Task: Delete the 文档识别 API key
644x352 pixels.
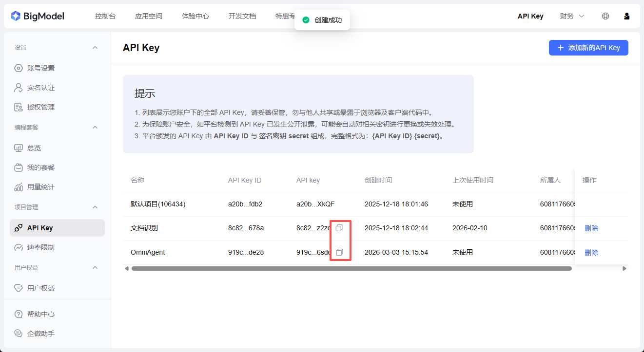Action: [591, 228]
